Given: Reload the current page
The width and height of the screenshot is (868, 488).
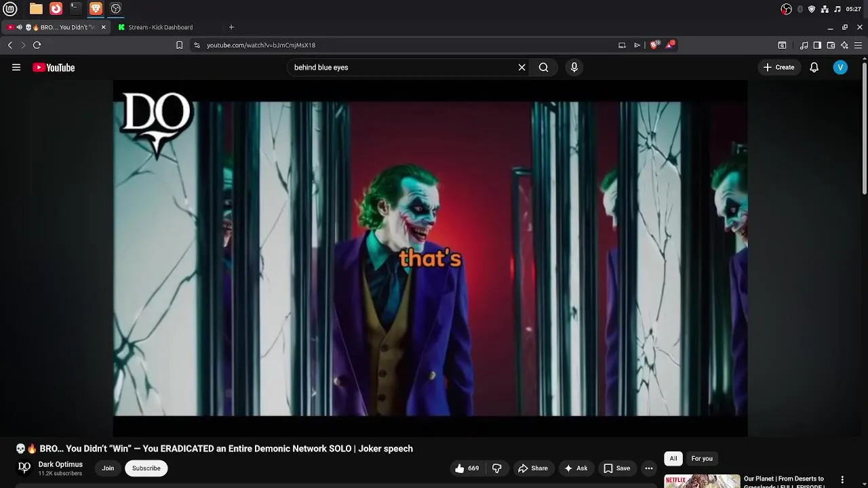Looking at the screenshot, I should (37, 45).
